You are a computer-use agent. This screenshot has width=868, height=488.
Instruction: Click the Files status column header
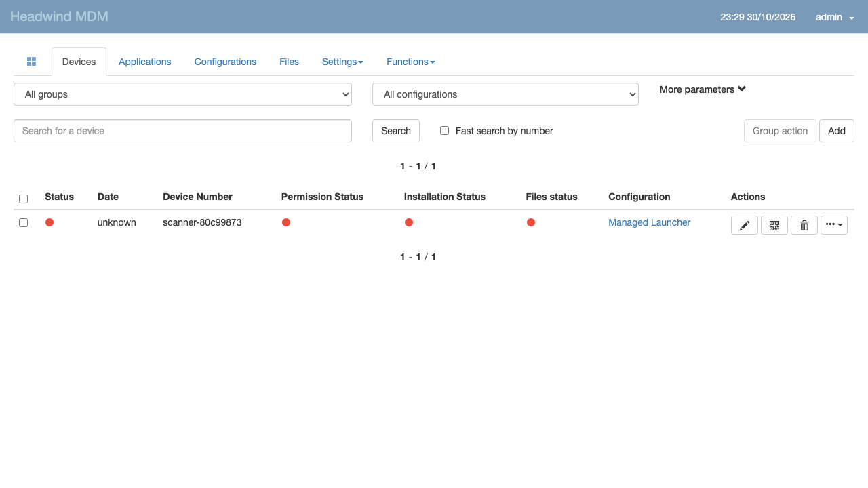pos(552,197)
